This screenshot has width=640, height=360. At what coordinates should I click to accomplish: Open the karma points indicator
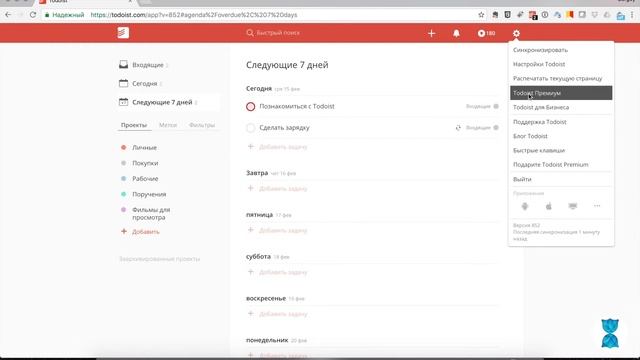pyautogui.click(x=487, y=33)
